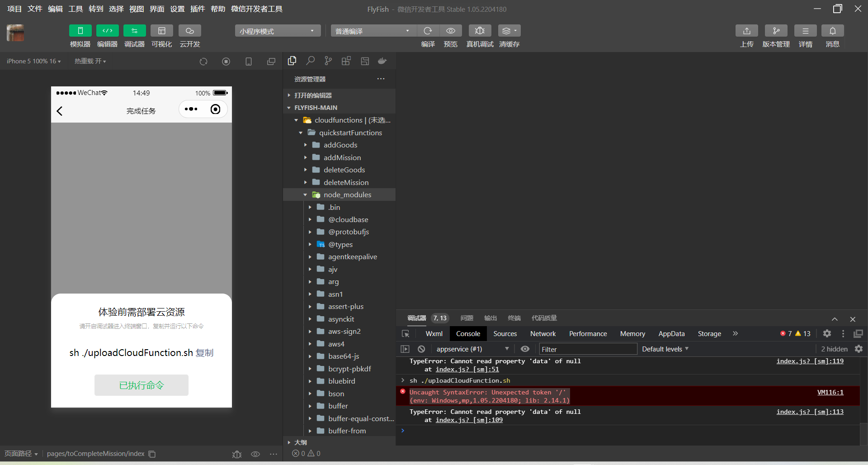Click the compile refresh icon
Image resolution: width=868 pixels, height=465 pixels.
(428, 31)
